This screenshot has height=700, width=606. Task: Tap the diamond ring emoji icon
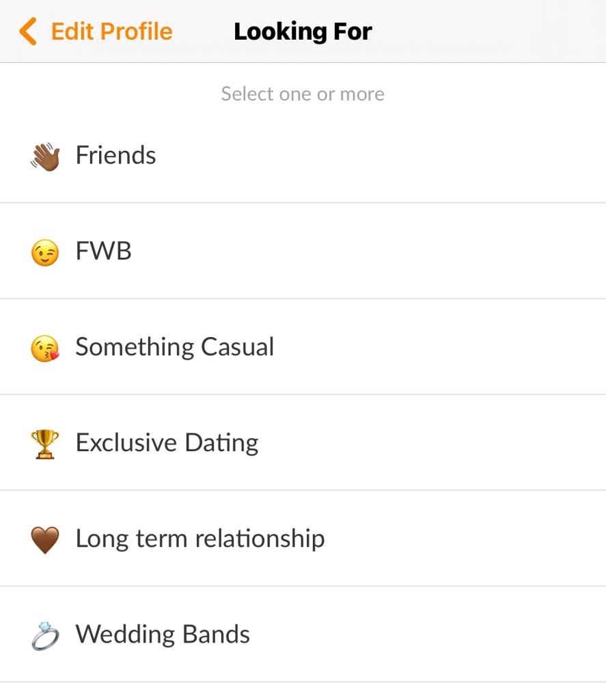(45, 635)
